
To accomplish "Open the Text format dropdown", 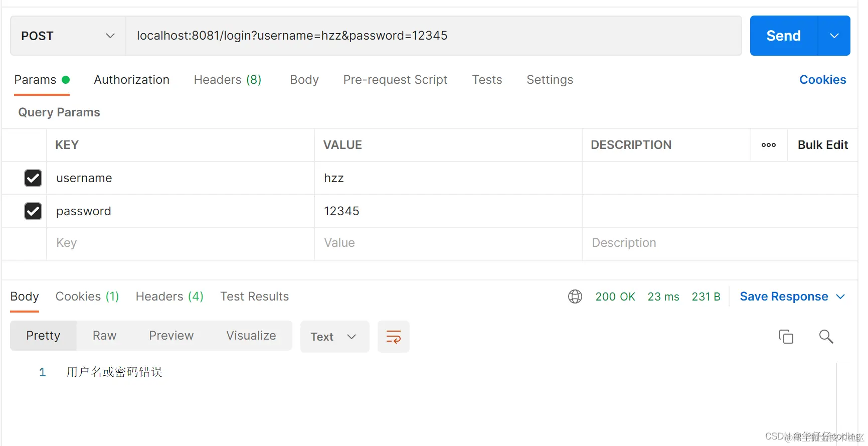I will pos(334,337).
